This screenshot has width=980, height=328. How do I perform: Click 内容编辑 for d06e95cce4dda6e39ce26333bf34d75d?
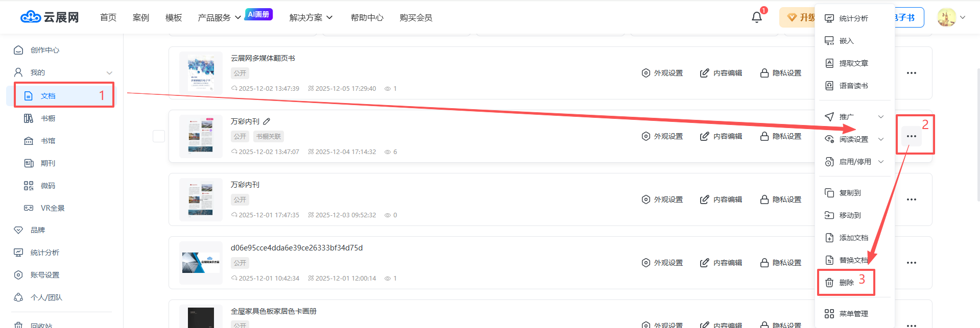(721, 263)
